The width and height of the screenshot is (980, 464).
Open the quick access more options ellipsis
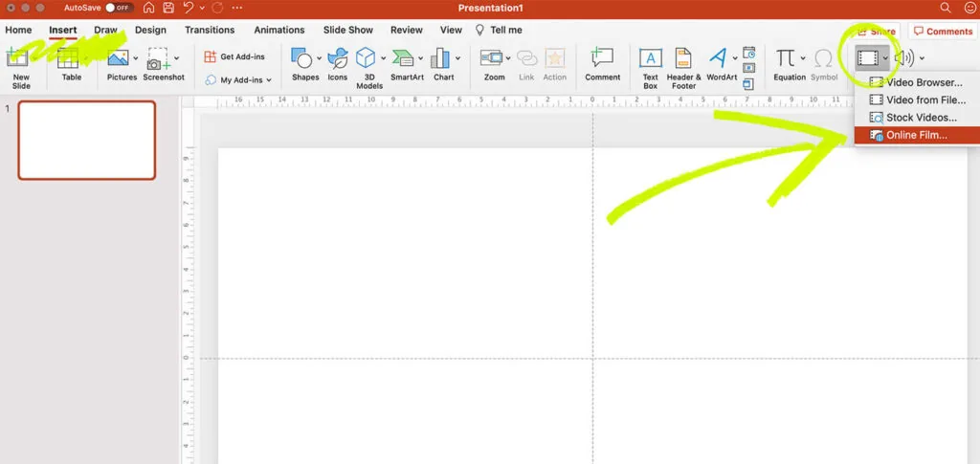(237, 8)
